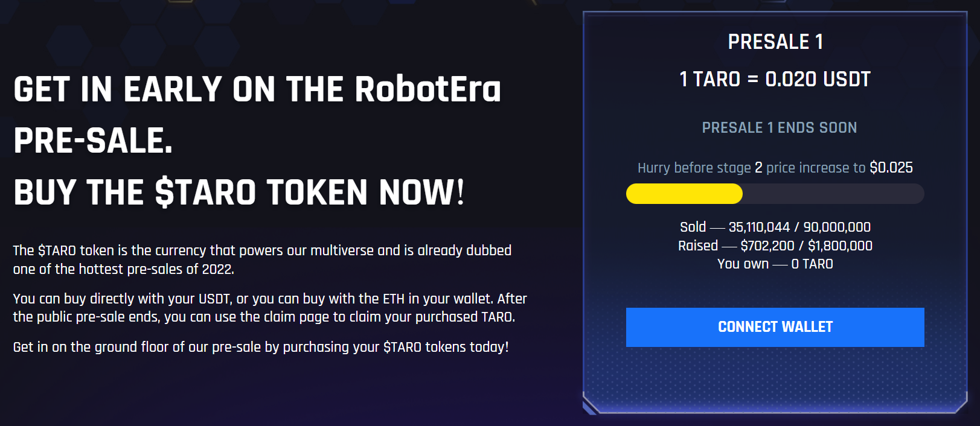Click the stage 2 price increase notice
This screenshot has height=426, width=980.
click(x=775, y=168)
